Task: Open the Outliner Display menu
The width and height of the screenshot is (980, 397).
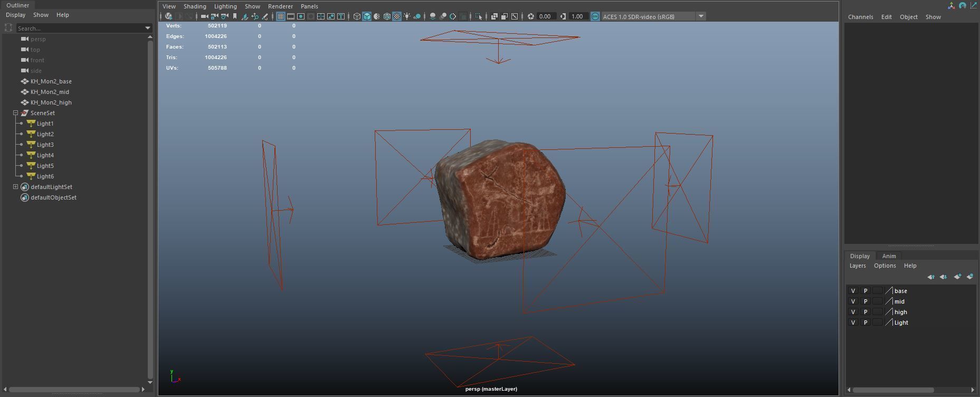Action: (x=16, y=15)
